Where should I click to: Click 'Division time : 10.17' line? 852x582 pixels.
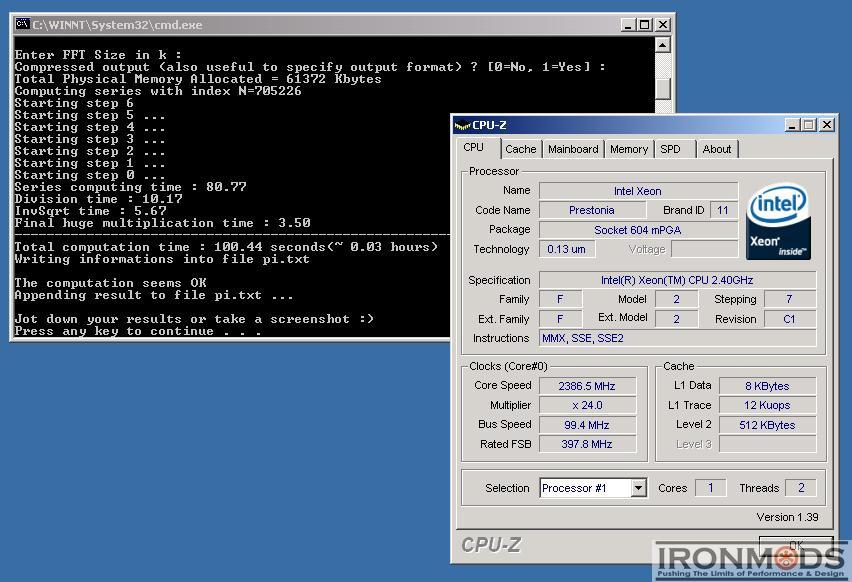click(98, 199)
